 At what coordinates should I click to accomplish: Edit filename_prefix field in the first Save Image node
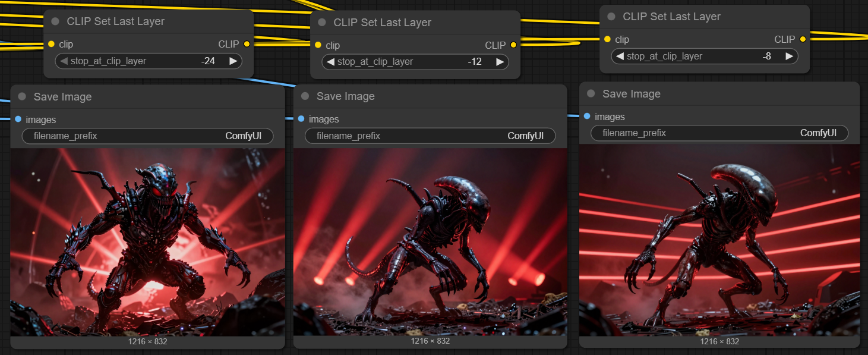point(148,136)
